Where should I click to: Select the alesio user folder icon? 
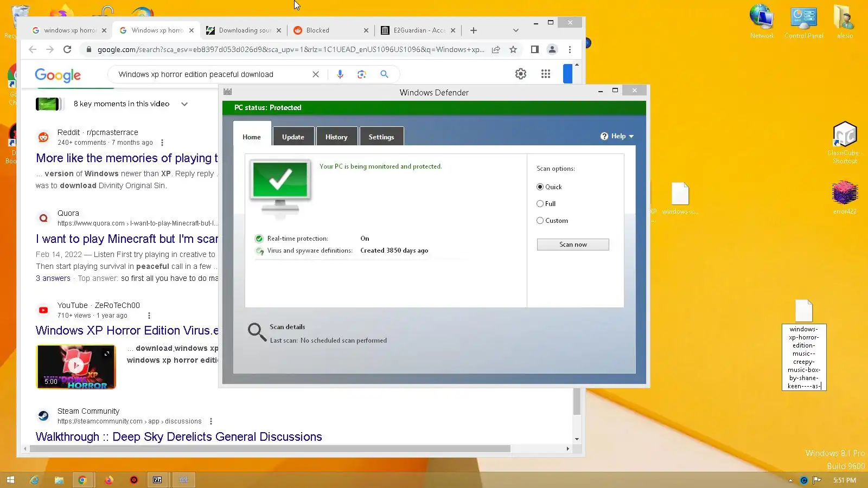coord(845,22)
